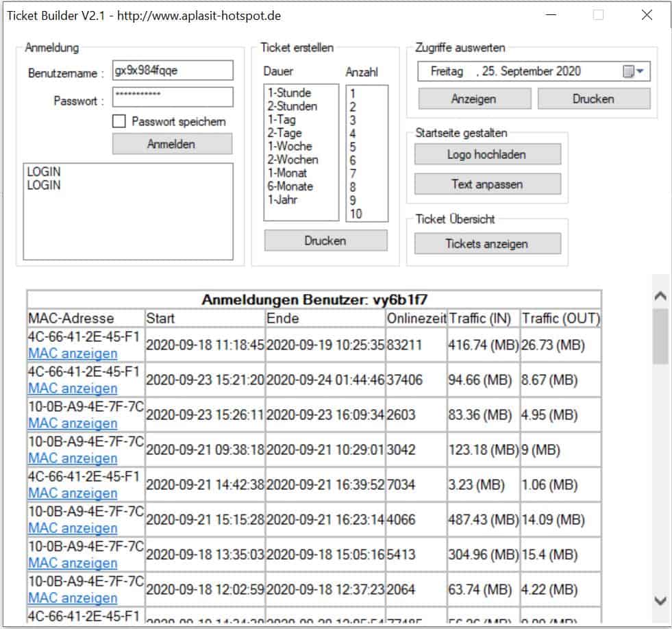
Task: Select Anzahl value 5
Action: coord(352,147)
